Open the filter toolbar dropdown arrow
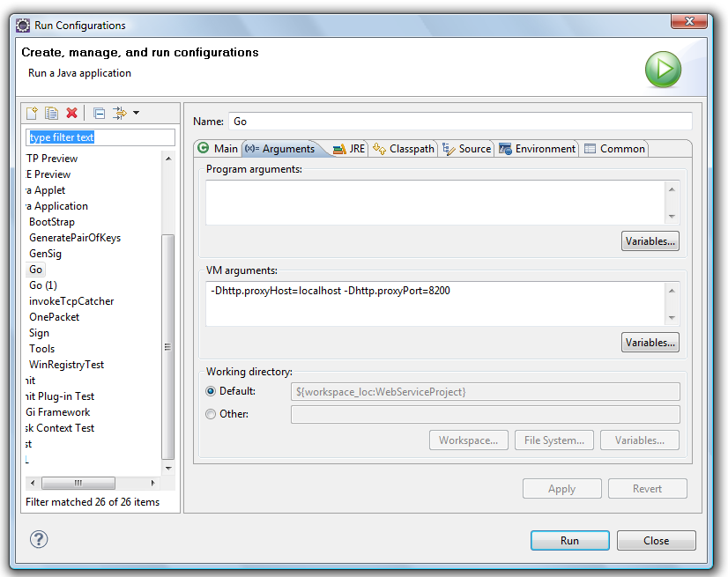Screen dimensions: 728x577 click(137, 113)
